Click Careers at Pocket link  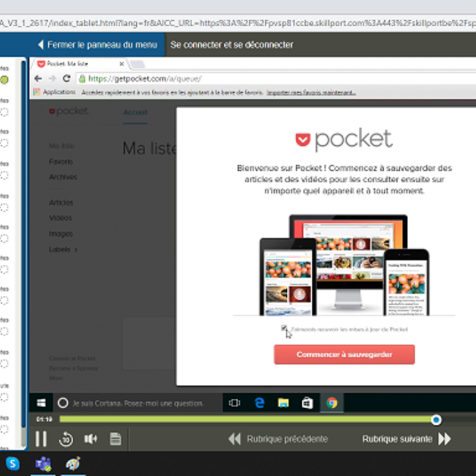pyautogui.click(x=72, y=359)
